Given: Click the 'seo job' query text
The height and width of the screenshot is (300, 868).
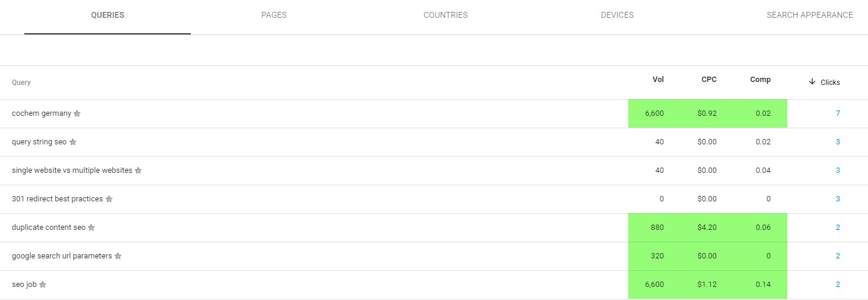Looking at the screenshot, I should pyautogui.click(x=24, y=285).
